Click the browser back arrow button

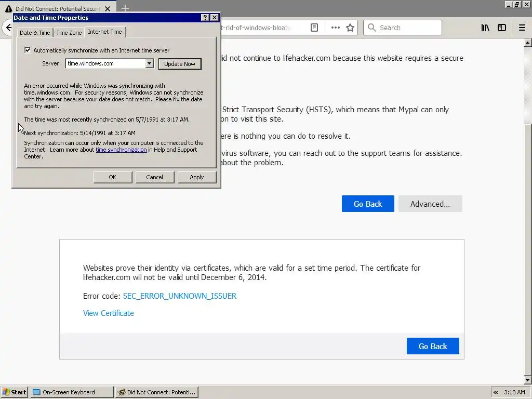click(x=8, y=28)
